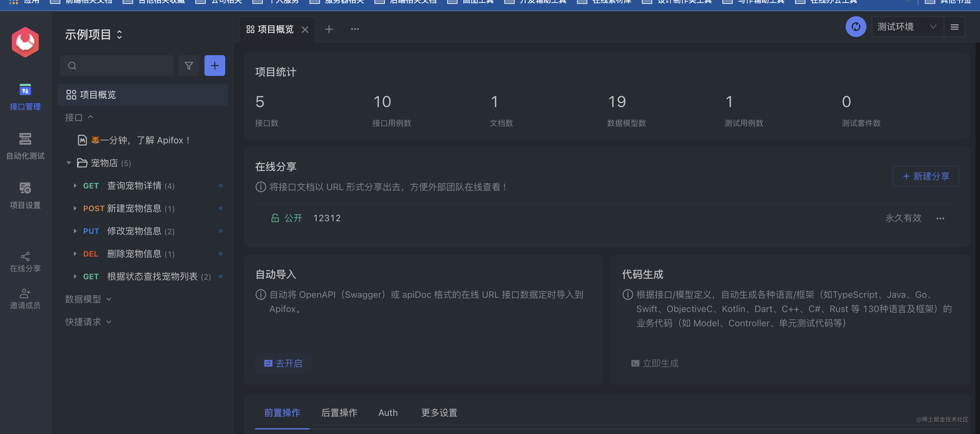Click the blue plus add button
The height and width of the screenshot is (434, 980).
[x=214, y=66]
